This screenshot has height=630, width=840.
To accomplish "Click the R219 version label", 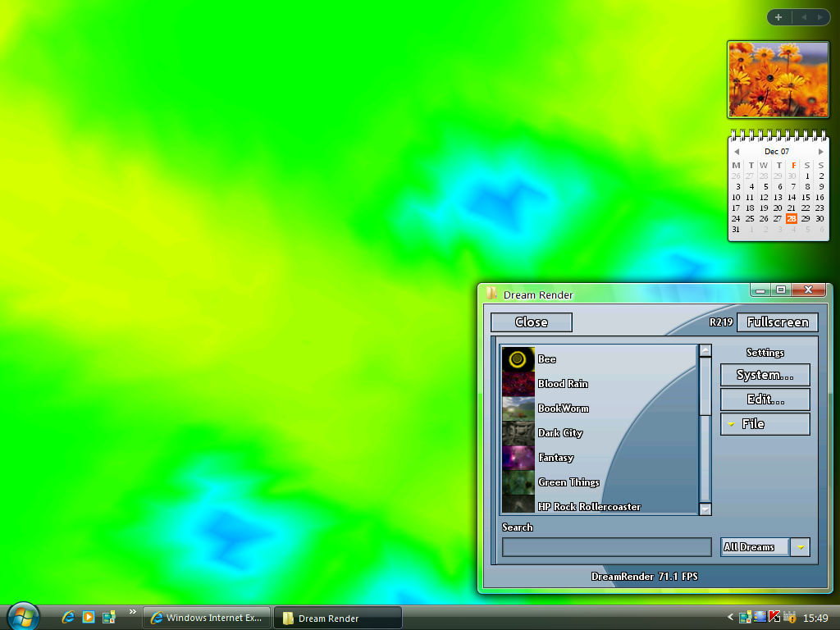I will tap(720, 322).
